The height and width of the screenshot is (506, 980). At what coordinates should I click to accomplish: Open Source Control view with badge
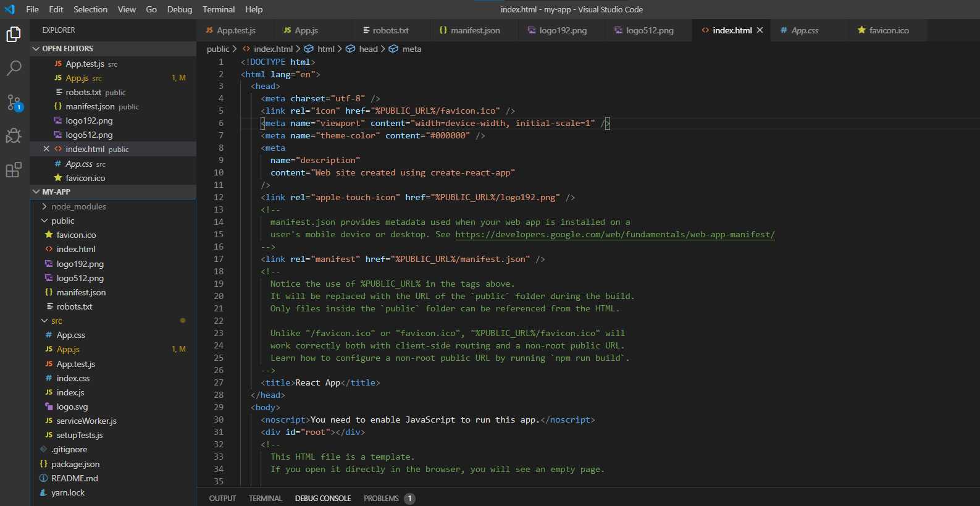point(14,103)
